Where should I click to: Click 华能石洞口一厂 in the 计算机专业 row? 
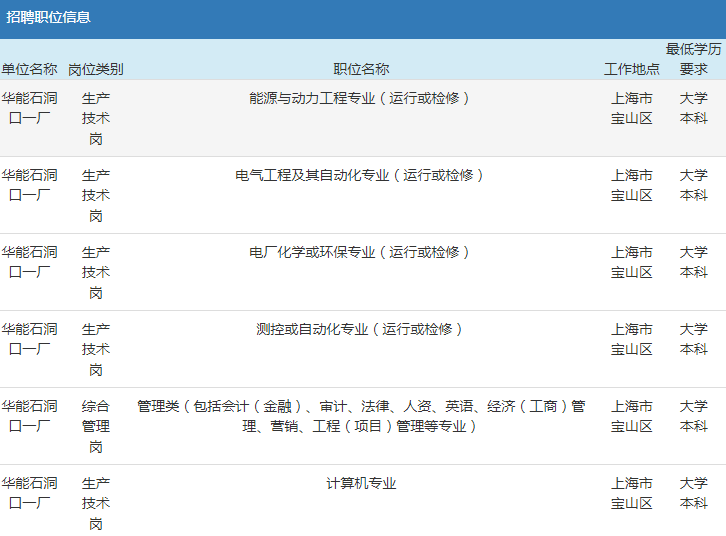pyautogui.click(x=29, y=493)
